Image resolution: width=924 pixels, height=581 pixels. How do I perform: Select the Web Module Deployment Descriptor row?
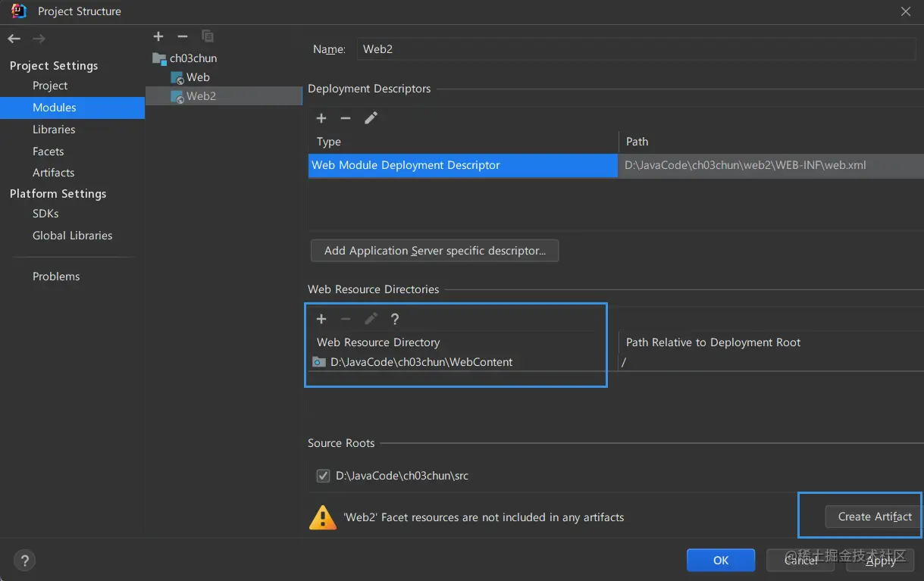click(463, 165)
